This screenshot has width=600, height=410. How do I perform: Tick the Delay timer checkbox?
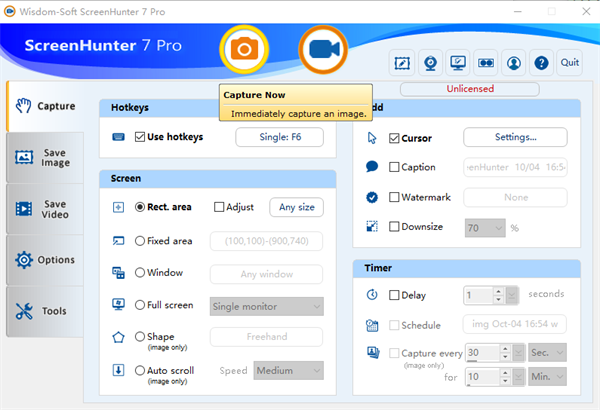394,295
